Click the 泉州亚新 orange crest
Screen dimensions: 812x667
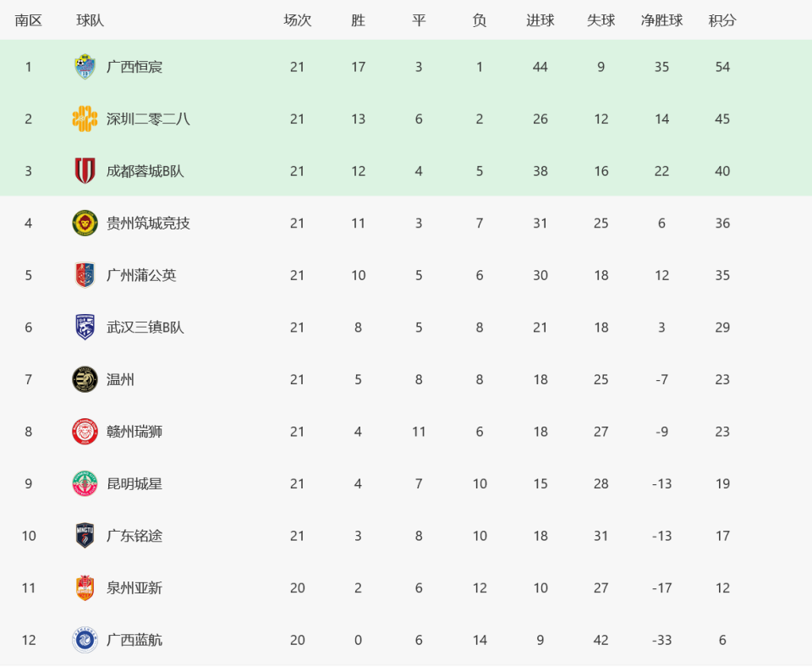click(x=85, y=587)
